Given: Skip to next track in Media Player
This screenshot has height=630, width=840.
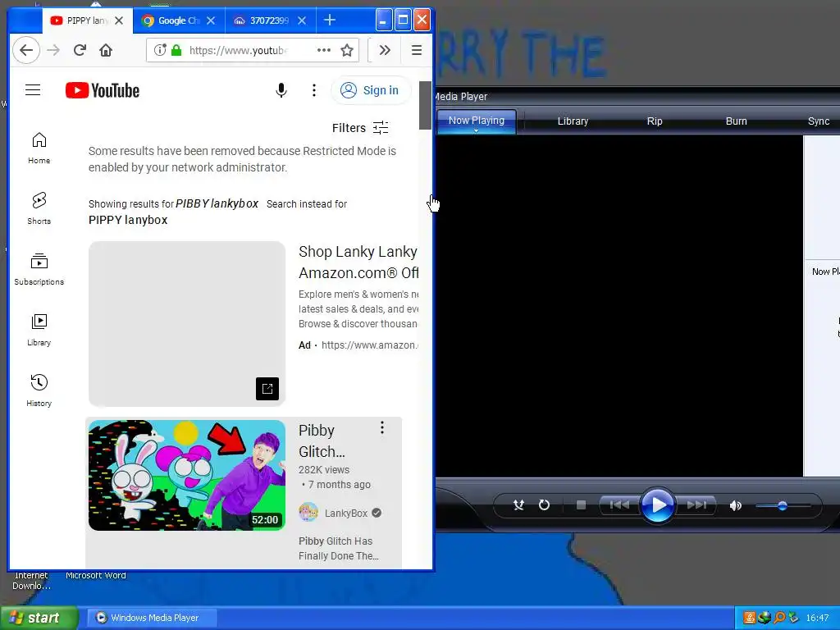Looking at the screenshot, I should (696, 504).
